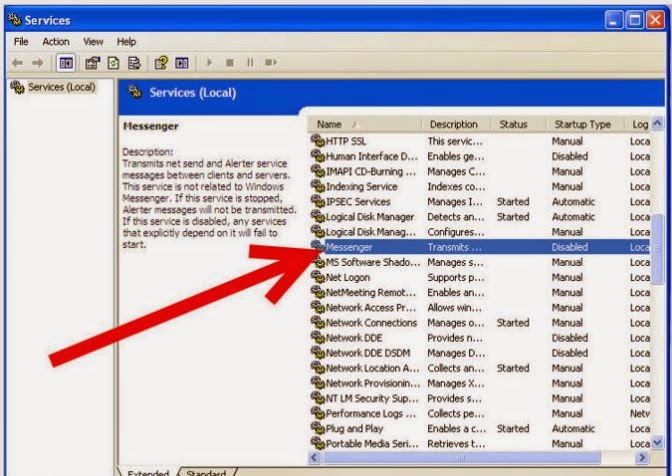
Task: Click the Plug and Play service icon
Action: 318,428
